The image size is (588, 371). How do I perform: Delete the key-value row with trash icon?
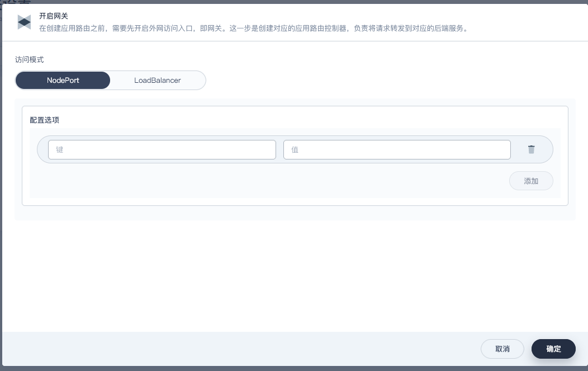(x=531, y=149)
